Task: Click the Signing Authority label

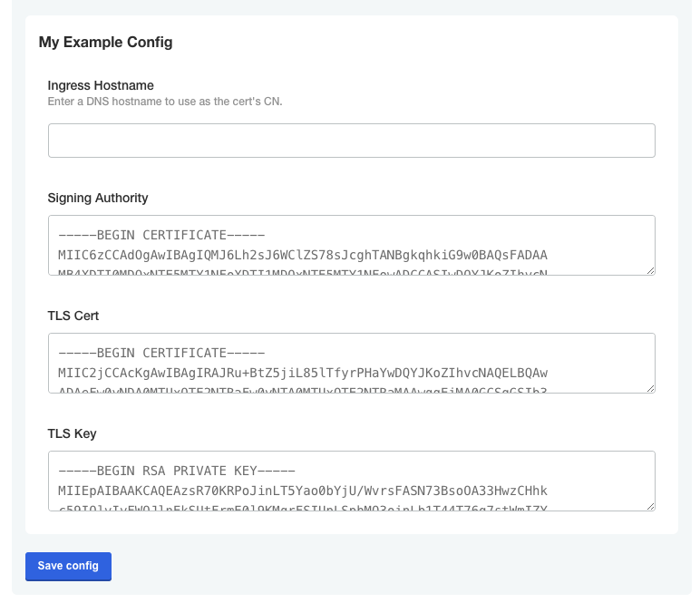Action: click(x=98, y=198)
